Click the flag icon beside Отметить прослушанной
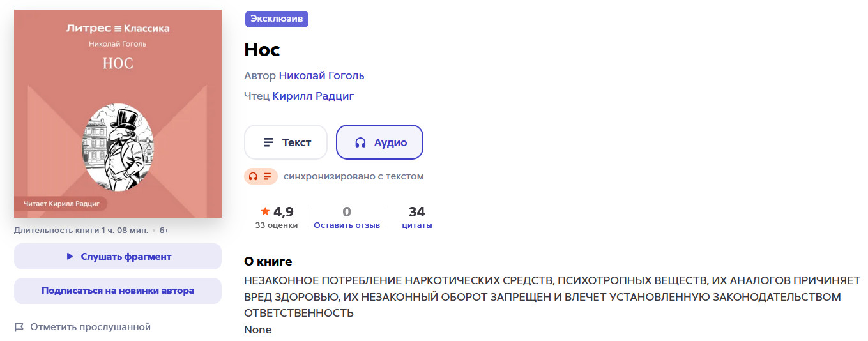 19,327
